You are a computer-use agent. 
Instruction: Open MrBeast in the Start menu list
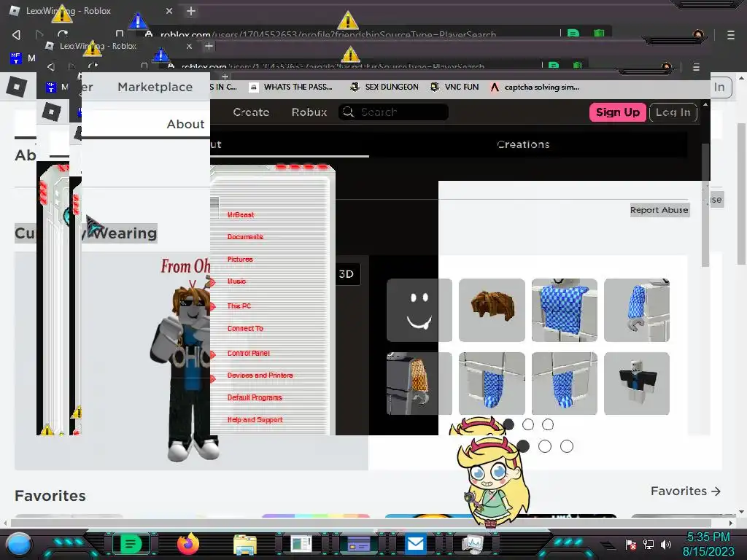[x=241, y=215]
